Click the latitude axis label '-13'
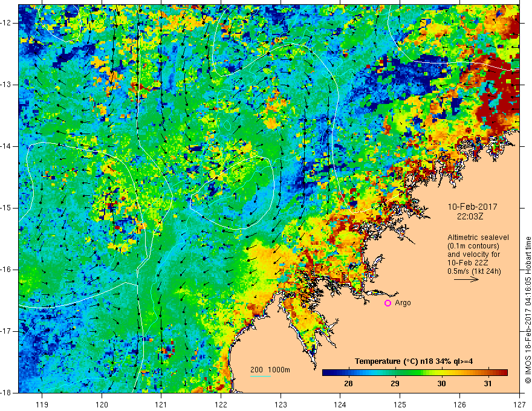This screenshot has width=532, height=411. [6, 85]
